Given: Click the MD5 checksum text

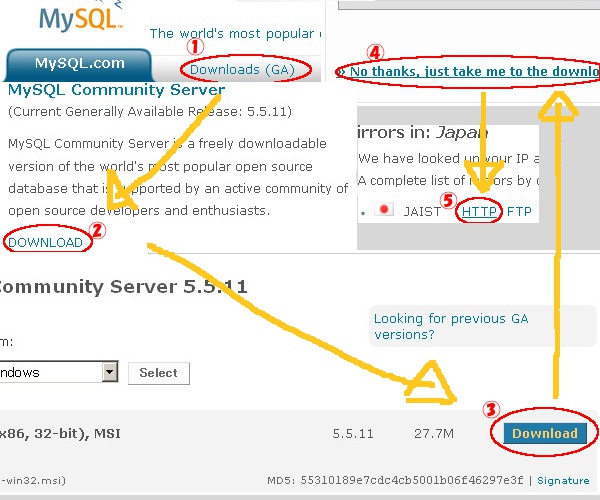Looking at the screenshot, I should [395, 480].
